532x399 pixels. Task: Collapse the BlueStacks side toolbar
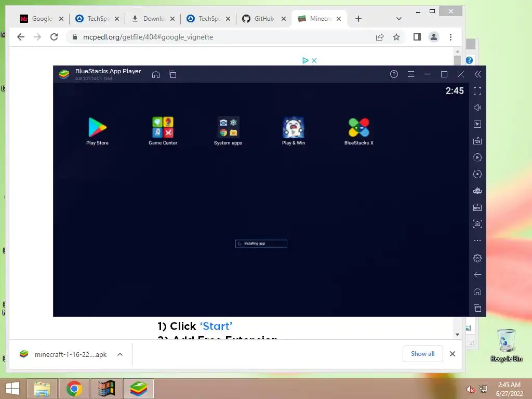pyautogui.click(x=478, y=74)
